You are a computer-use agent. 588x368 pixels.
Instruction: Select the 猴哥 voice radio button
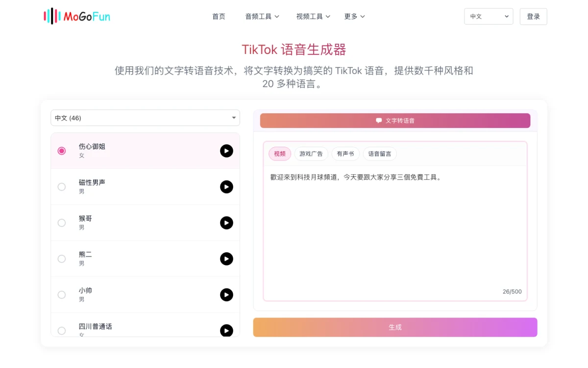[x=62, y=223]
